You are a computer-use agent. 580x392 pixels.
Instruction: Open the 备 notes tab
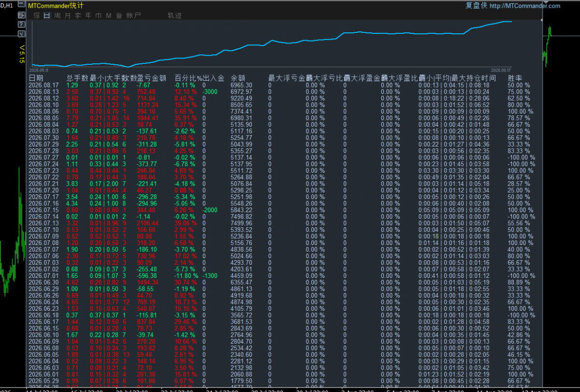coord(119,15)
